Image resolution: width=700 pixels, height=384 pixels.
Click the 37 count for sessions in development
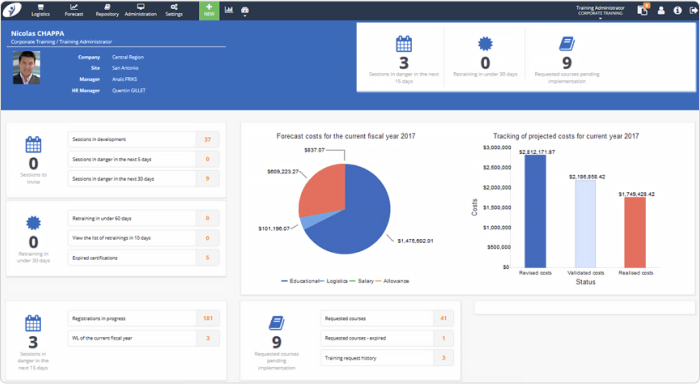208,139
